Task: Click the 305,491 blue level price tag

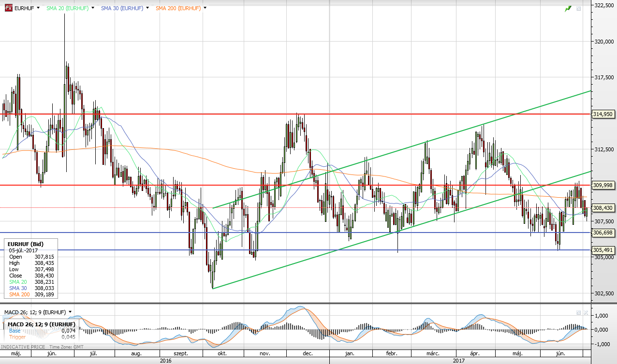Action: (603, 250)
